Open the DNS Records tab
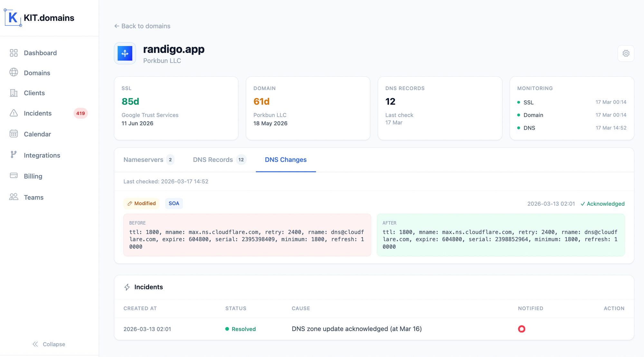 (213, 160)
